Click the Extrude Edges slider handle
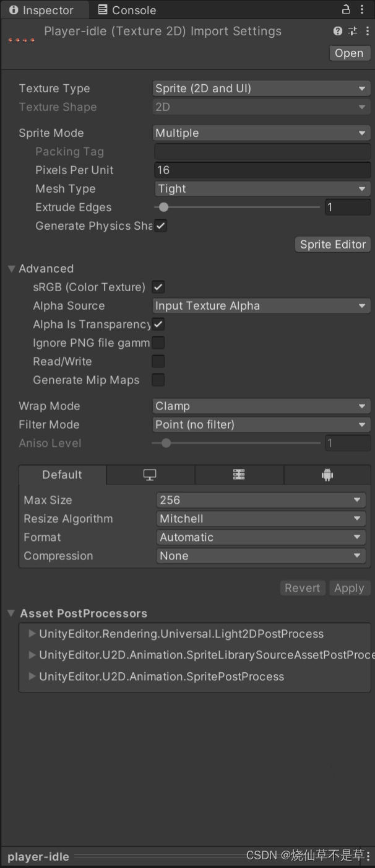The width and height of the screenshot is (375, 868). tap(163, 208)
